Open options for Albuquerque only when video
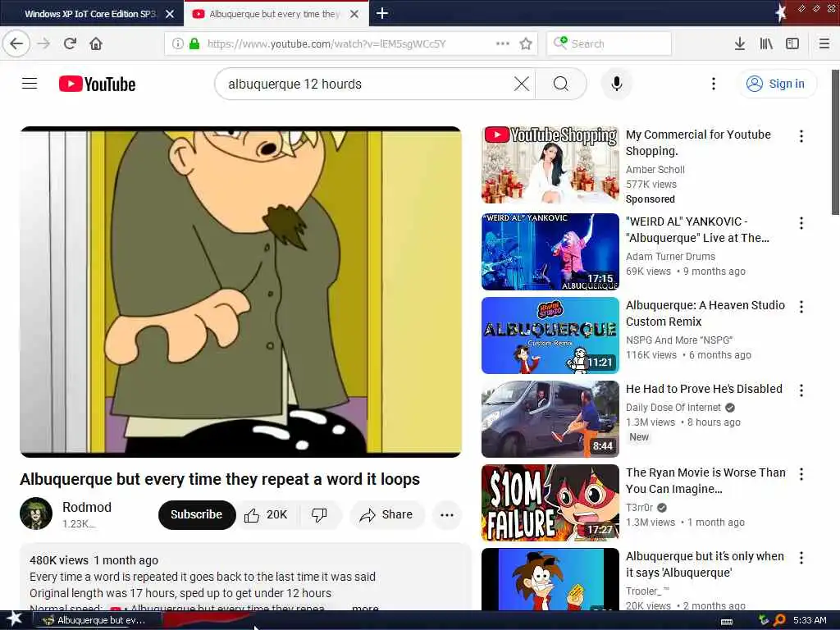The height and width of the screenshot is (630, 840). [x=801, y=558]
